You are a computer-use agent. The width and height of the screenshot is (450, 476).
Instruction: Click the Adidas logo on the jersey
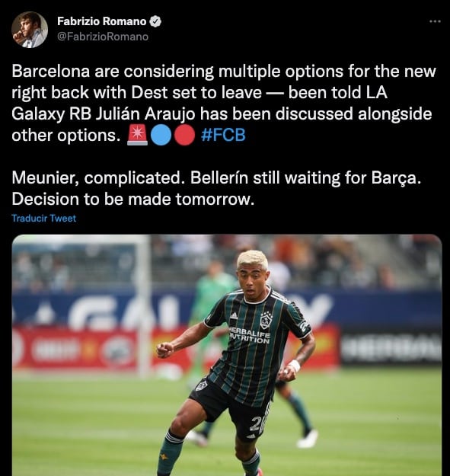[x=234, y=316]
